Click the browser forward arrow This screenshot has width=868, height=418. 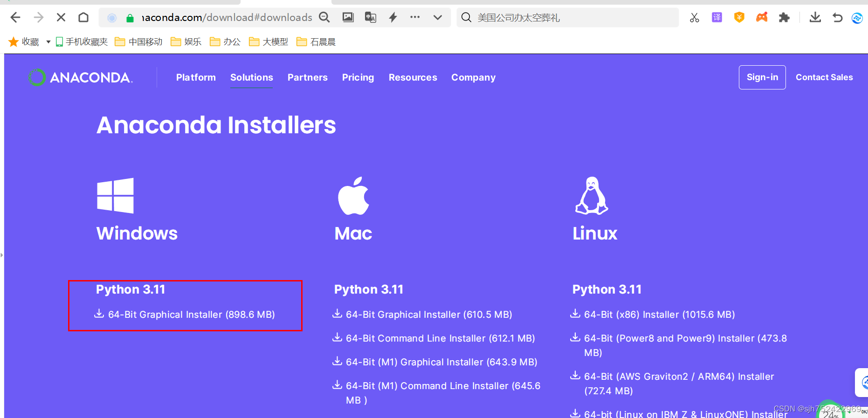pos(39,18)
